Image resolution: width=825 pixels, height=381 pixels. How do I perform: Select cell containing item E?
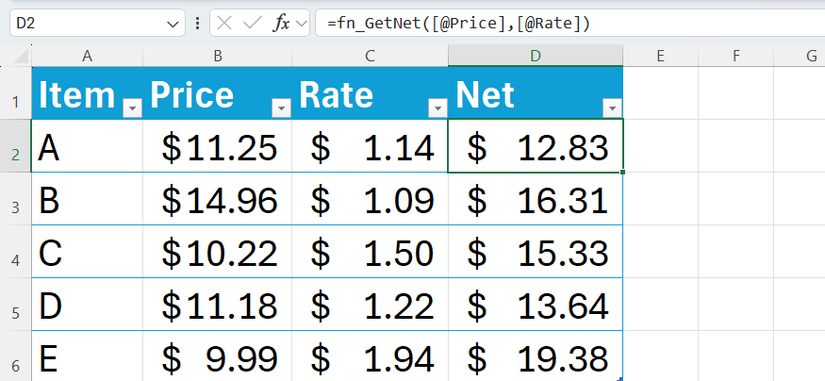pyautogui.click(x=87, y=356)
